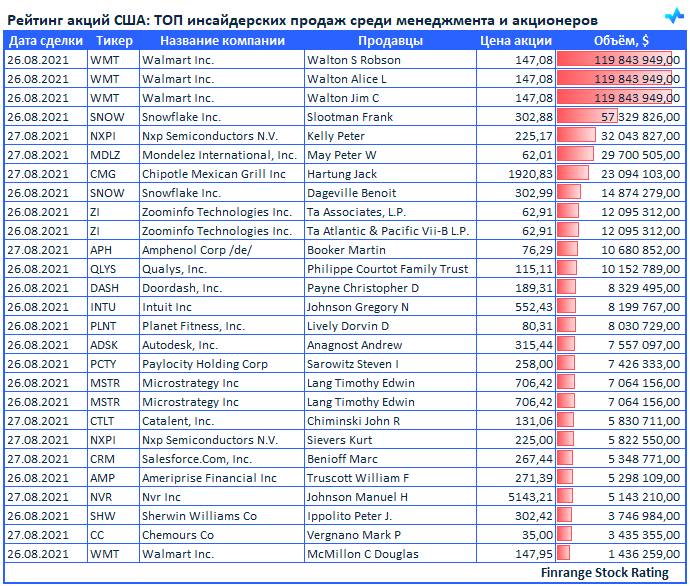Click the share price 302,42

534,516
